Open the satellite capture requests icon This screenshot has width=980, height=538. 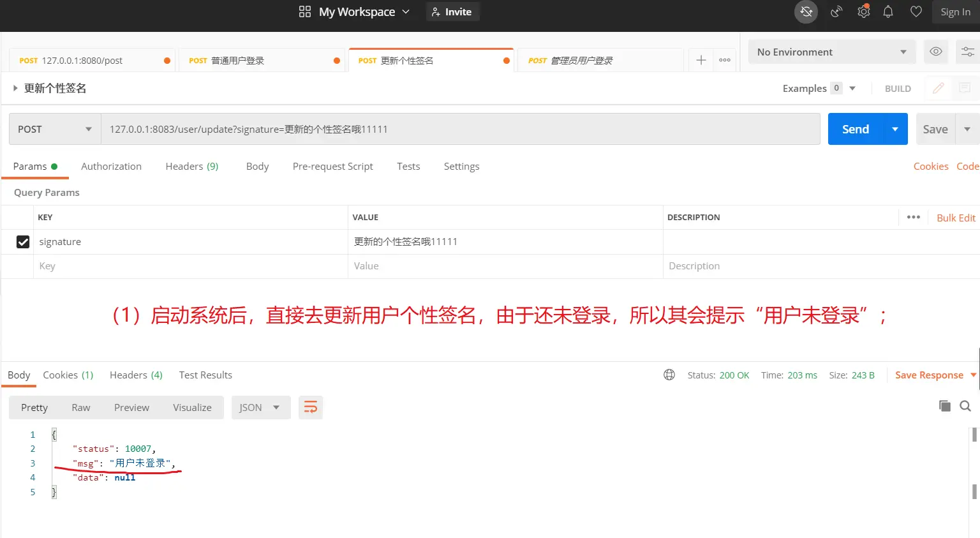tap(836, 12)
